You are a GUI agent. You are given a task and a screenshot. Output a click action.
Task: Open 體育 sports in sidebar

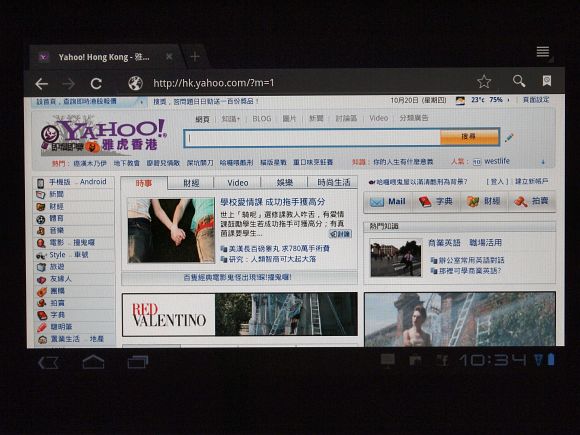pyautogui.click(x=57, y=219)
